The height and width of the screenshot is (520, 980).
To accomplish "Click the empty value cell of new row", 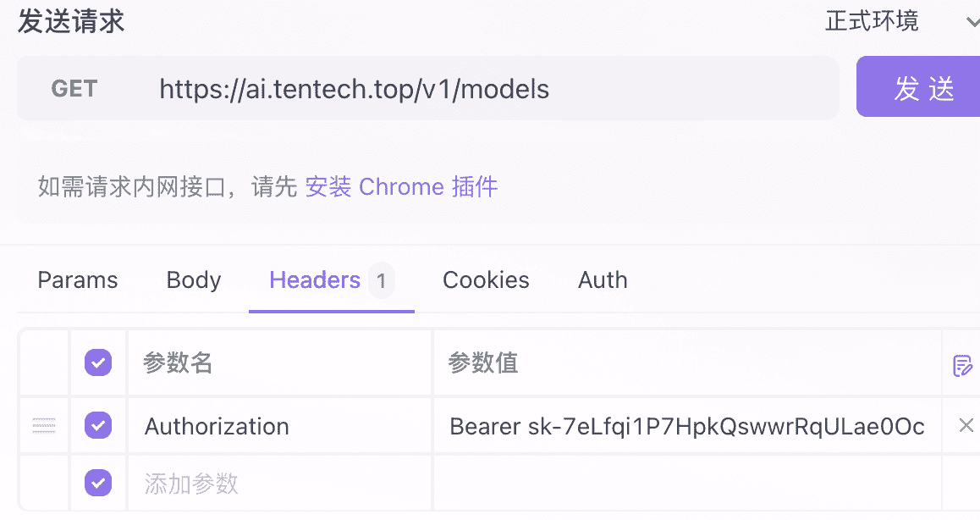I will [686, 484].
